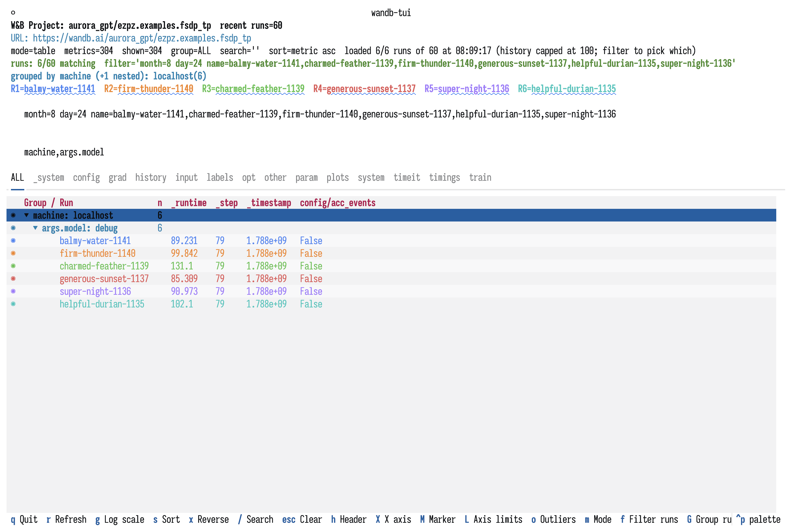Click the Sort footer shortcut
This screenshot has height=532, width=792.
tap(166, 519)
